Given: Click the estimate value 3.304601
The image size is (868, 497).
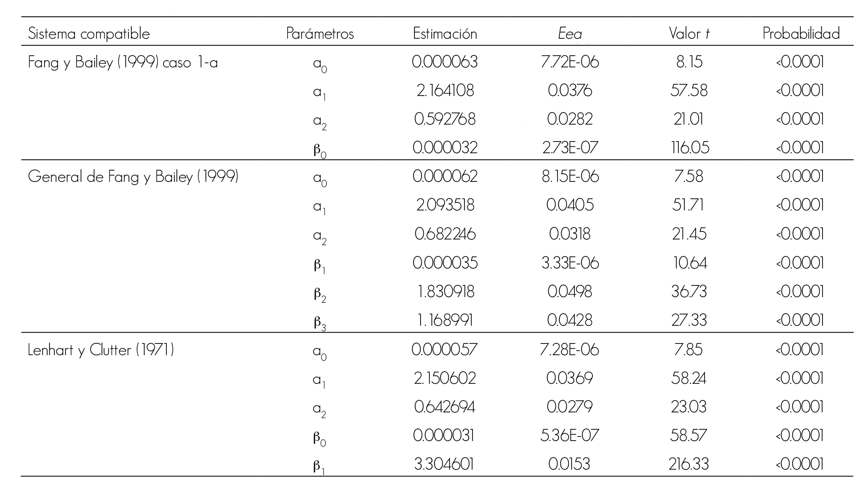Looking at the screenshot, I should [444, 464].
